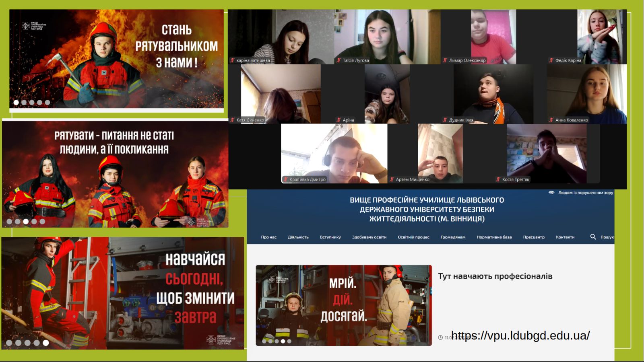
Task: Select last slide dot on Мрій Дій Досягай banner
Action: click(x=289, y=341)
